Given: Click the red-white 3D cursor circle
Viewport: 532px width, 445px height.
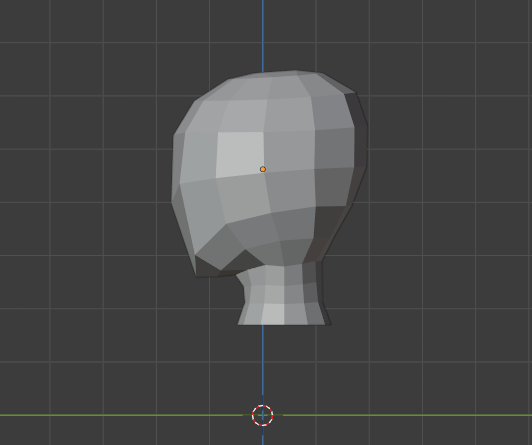Looking at the screenshot, I should [x=263, y=415].
